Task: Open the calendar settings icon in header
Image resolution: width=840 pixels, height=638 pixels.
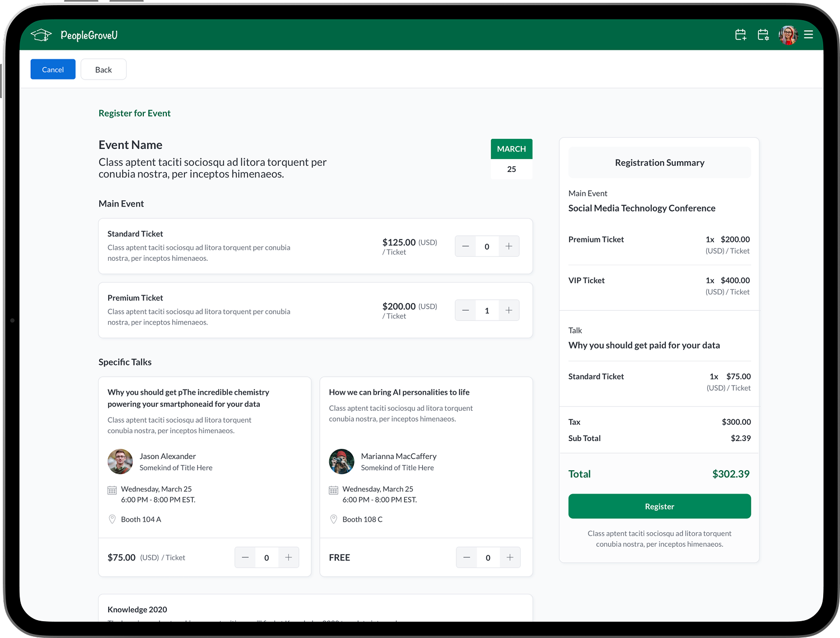Action: coord(763,35)
